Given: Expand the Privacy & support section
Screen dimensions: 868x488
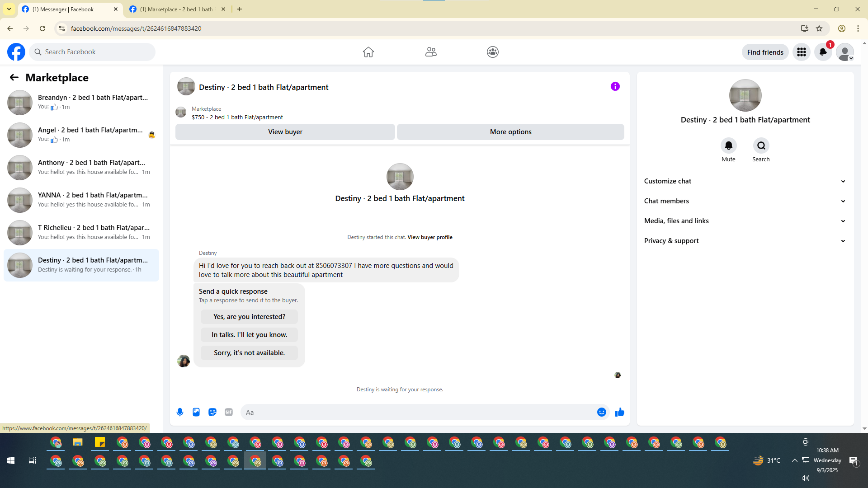Looking at the screenshot, I should tap(745, 241).
